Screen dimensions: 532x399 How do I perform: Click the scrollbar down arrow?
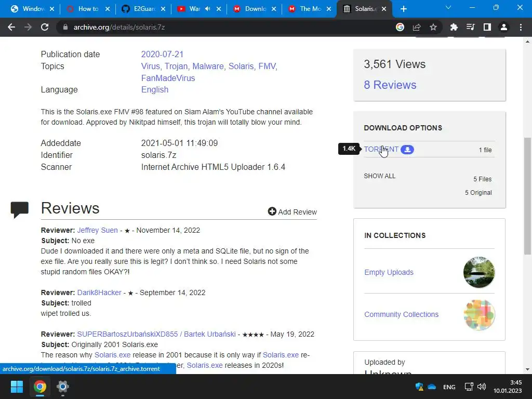pos(528,369)
